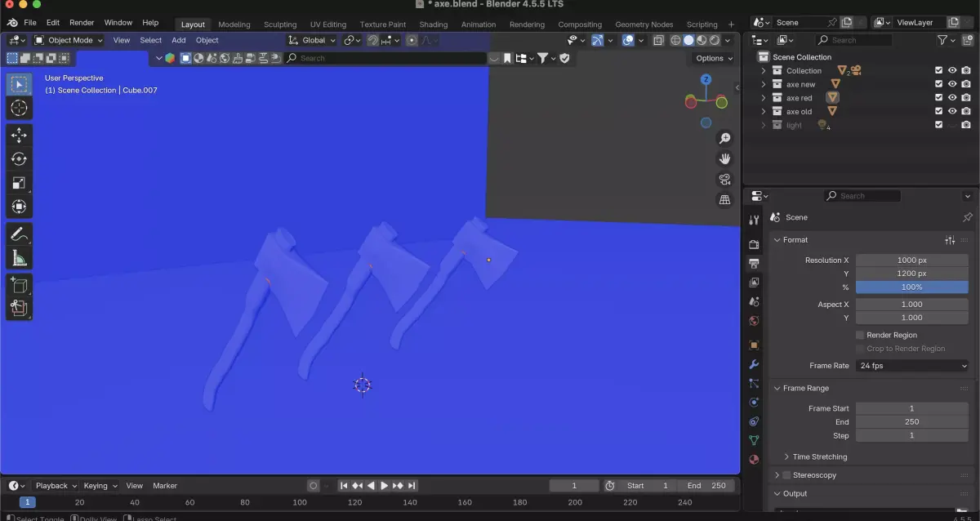
Task: Open the viewport Options dropdown
Action: [714, 58]
